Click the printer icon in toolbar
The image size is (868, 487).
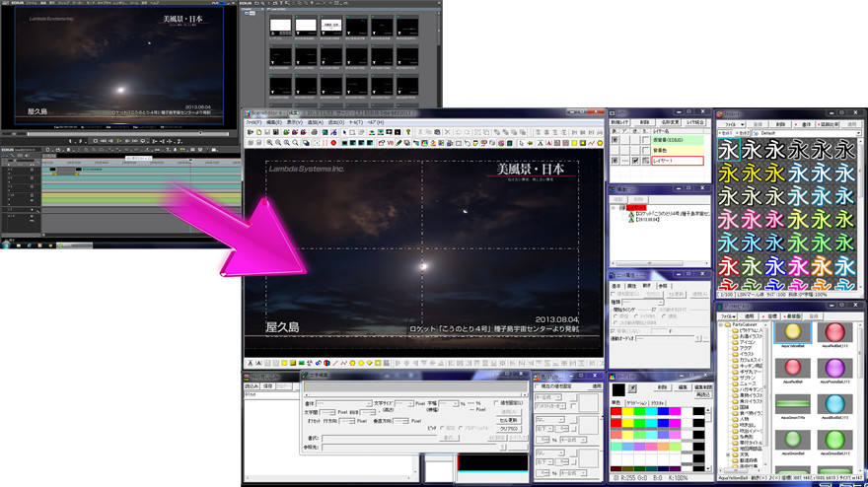click(x=314, y=132)
